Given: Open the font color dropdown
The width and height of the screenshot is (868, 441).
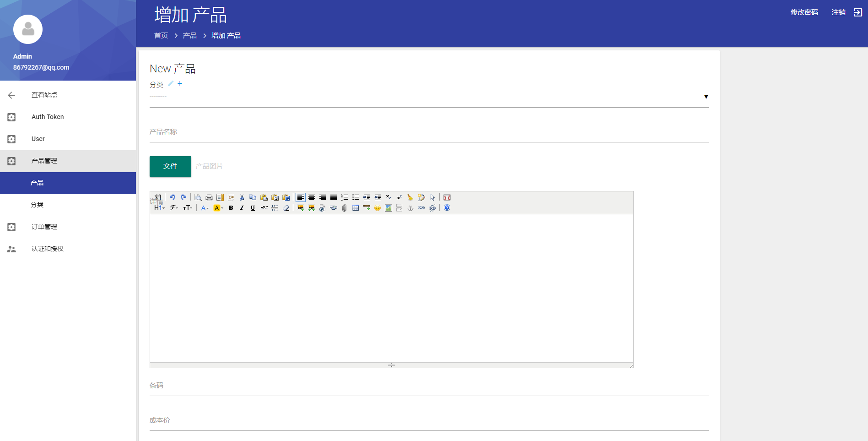Looking at the screenshot, I should 205,207.
